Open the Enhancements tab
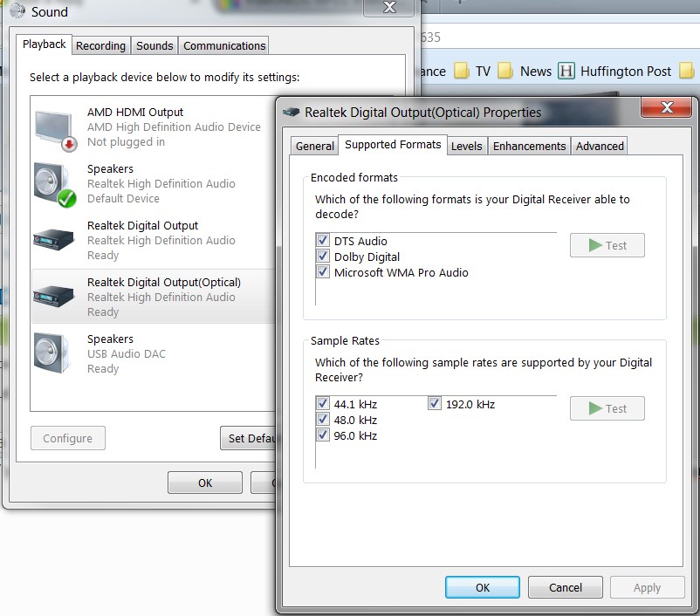The image size is (700, 616). (x=530, y=146)
